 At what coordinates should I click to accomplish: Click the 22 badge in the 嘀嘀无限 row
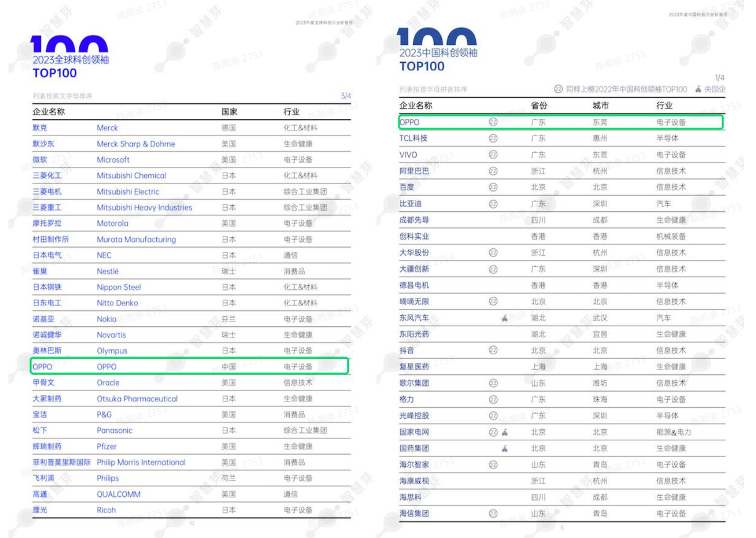pos(493,301)
